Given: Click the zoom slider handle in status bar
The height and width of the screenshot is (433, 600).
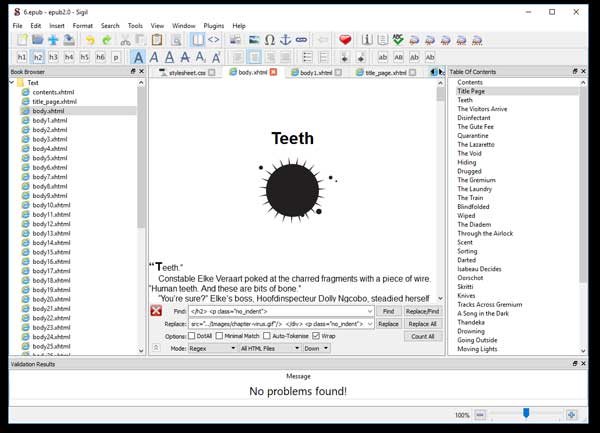Looking at the screenshot, I should [526, 413].
